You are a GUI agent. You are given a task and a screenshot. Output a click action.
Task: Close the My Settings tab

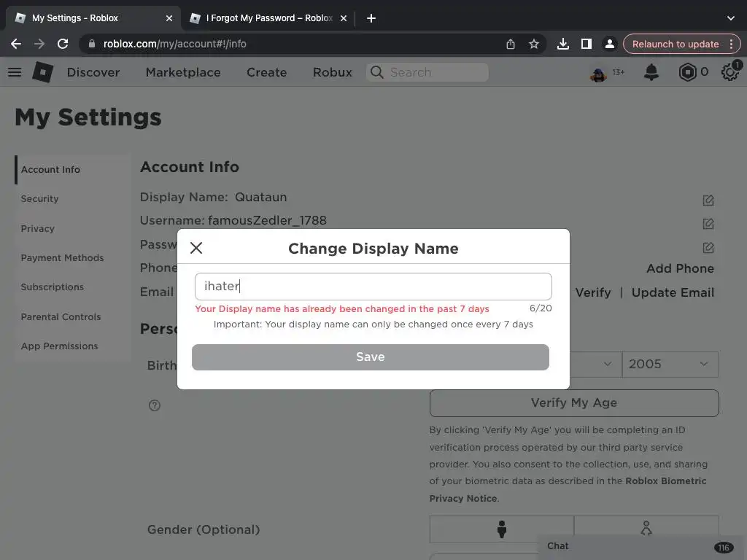tap(169, 18)
